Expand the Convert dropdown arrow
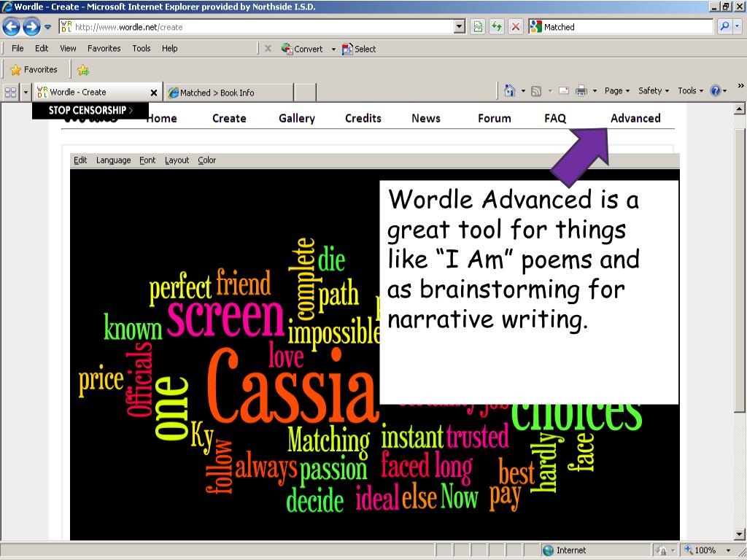 (x=333, y=49)
